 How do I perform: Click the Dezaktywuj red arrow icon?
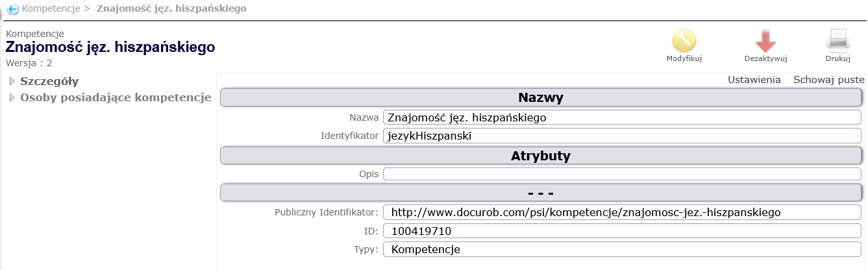coord(765,42)
